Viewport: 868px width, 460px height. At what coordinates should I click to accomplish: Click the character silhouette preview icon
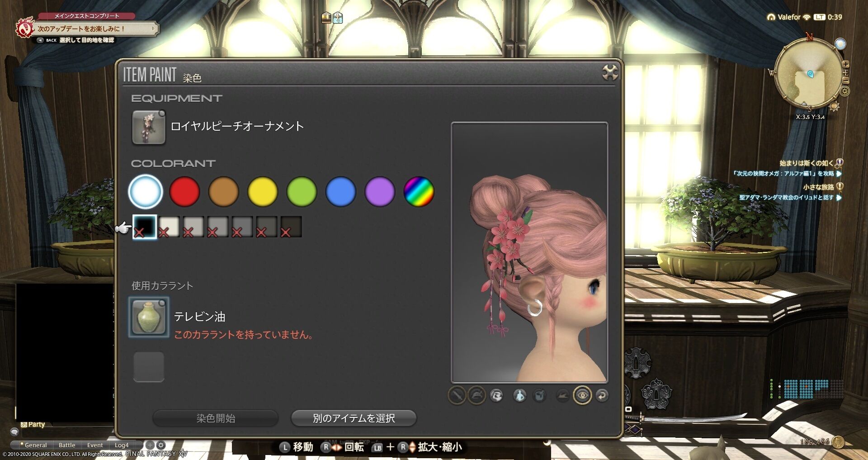(520, 396)
